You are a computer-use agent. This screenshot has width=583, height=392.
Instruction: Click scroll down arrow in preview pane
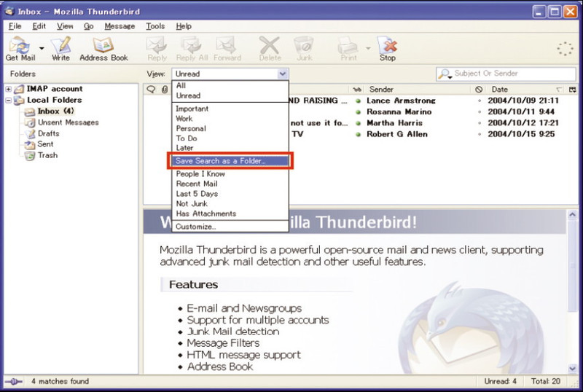click(573, 369)
